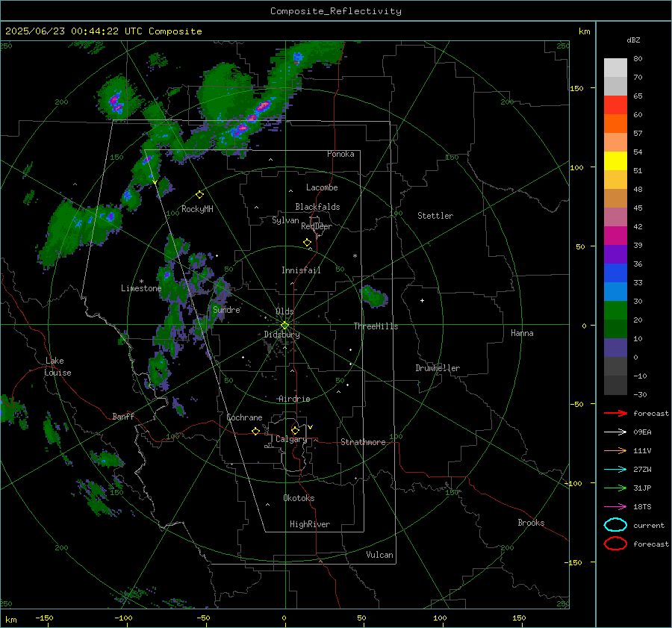Screen dimensions: 672x628
Task: Select the 'ThreeHills' label
Action: tap(376, 326)
